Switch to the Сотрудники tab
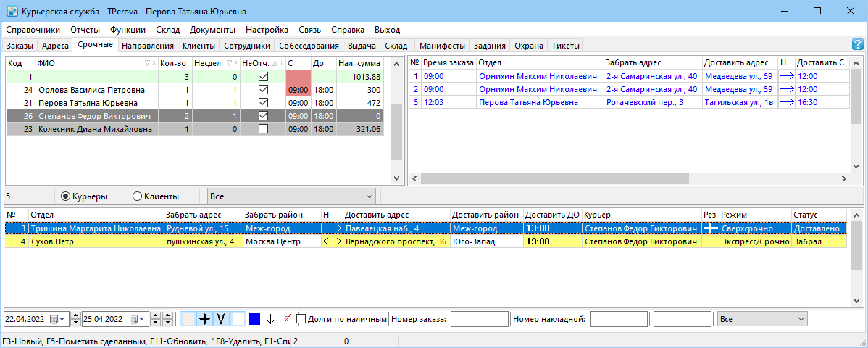Screen dimensions: 868x348 tap(247, 46)
